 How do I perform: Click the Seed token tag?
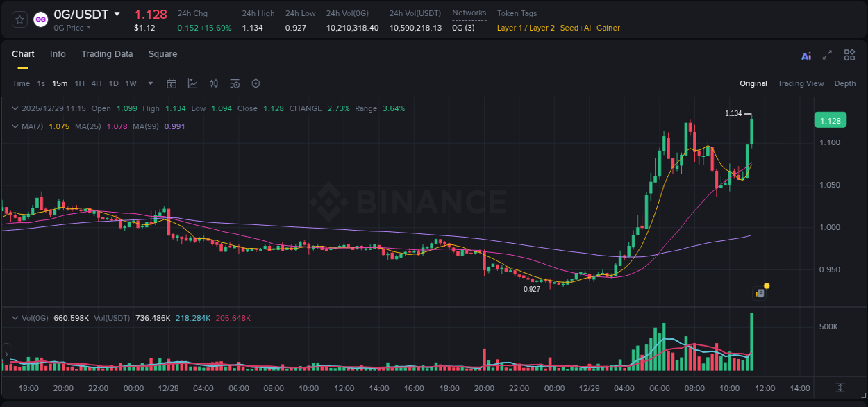tap(569, 28)
